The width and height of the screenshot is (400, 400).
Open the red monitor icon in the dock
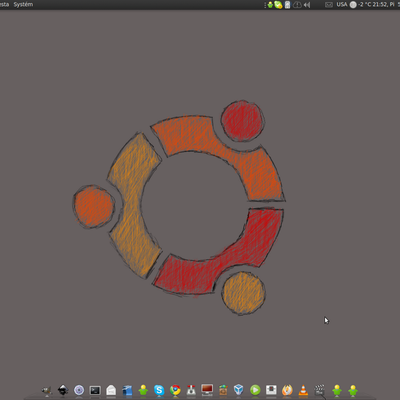[207, 389]
